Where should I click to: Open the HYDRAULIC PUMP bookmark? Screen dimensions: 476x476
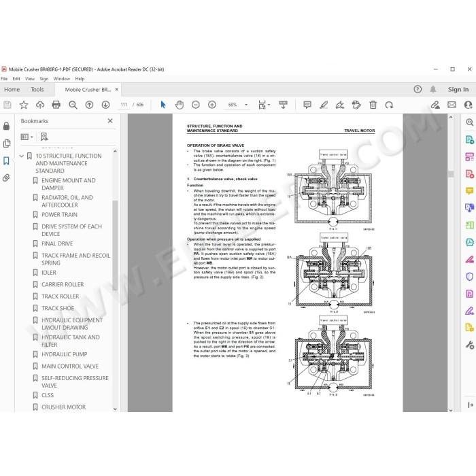pyautogui.click(x=64, y=354)
